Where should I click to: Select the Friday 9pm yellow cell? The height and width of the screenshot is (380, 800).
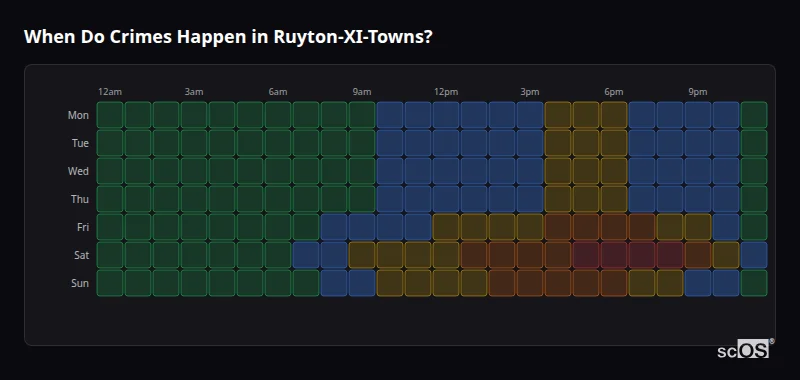click(698, 227)
